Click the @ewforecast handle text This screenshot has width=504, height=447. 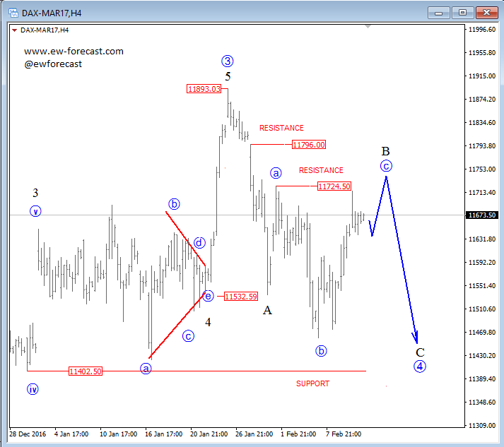pos(53,64)
